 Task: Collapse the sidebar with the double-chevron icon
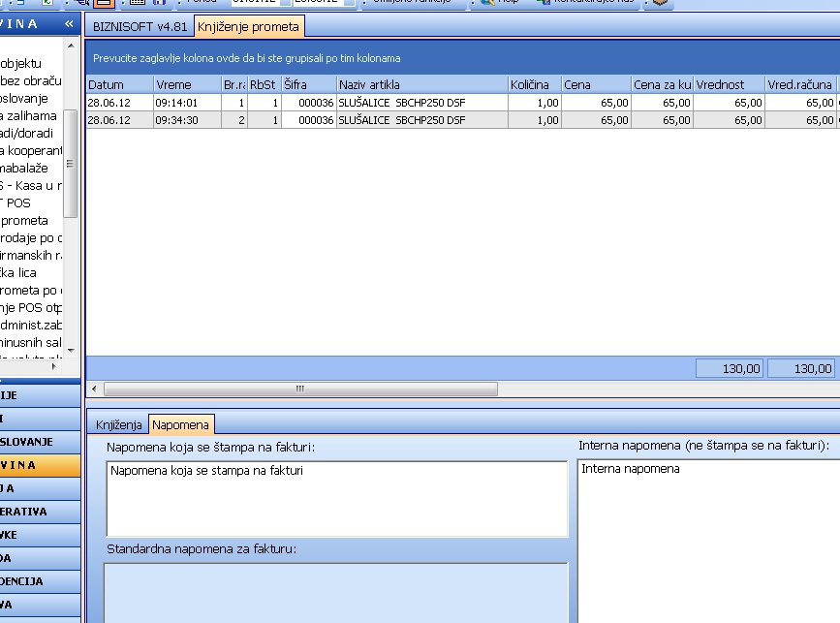[x=69, y=23]
